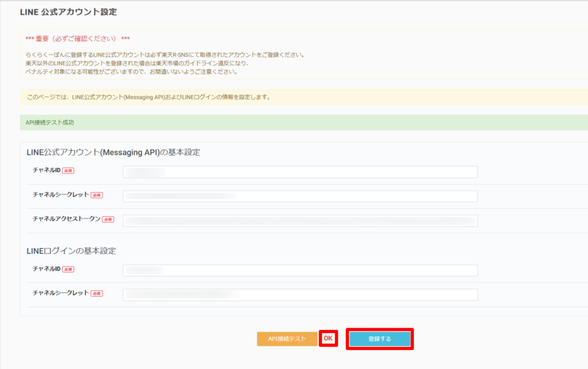588x369 pixels.
Task: Focus the LINEログイン チャネルID input field
Action: click(300, 270)
